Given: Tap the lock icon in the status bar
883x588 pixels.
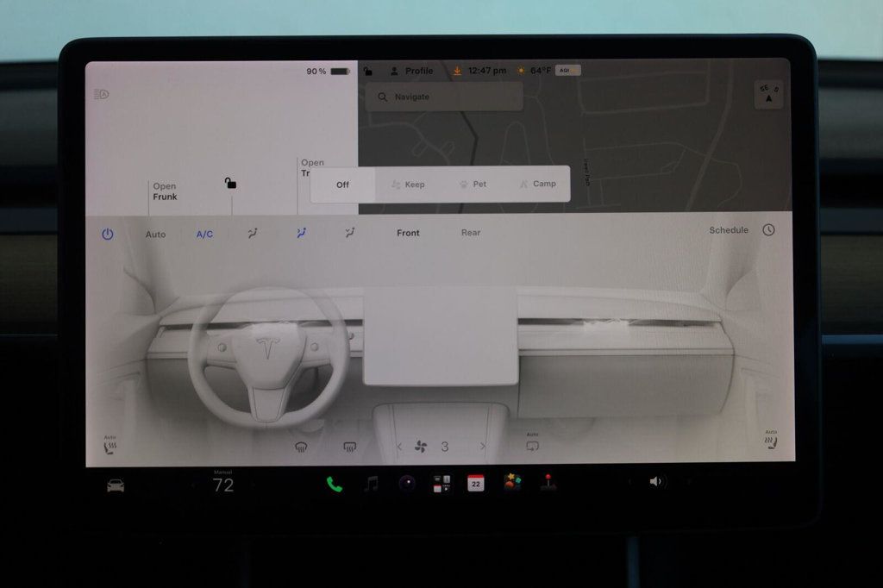Looking at the screenshot, I should click(x=367, y=71).
